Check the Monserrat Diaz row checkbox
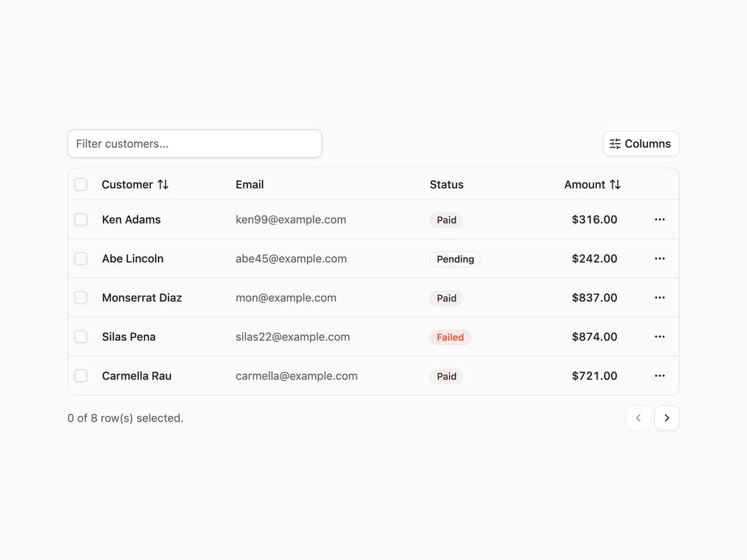 (81, 297)
